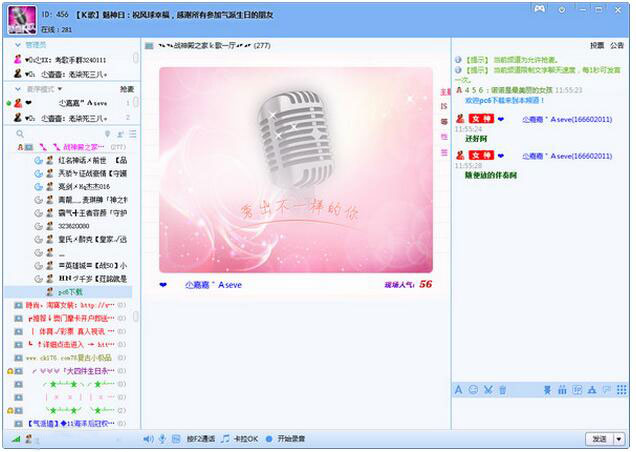The width and height of the screenshot is (636, 452).
Task: Click the user locate icon above channel tree
Action: pyautogui.click(x=120, y=134)
